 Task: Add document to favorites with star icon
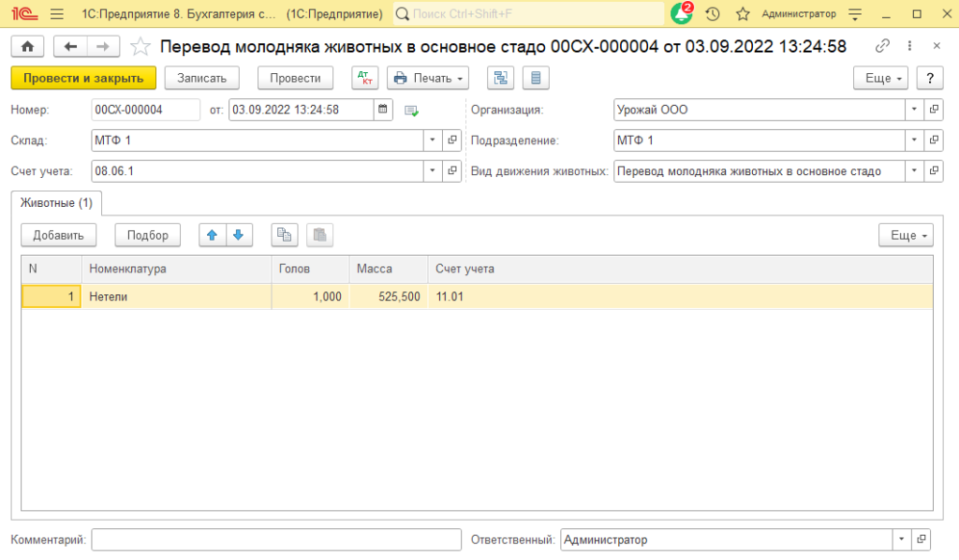(x=140, y=47)
